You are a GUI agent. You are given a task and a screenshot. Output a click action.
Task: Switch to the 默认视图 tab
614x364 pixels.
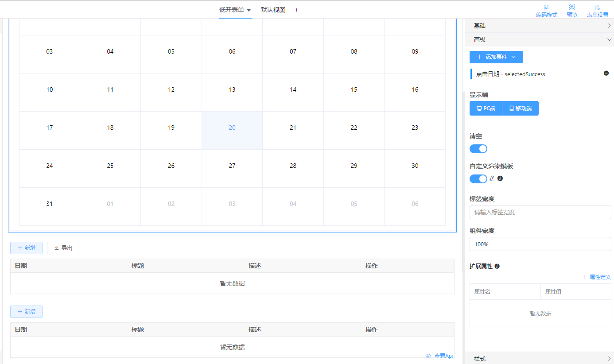(273, 10)
